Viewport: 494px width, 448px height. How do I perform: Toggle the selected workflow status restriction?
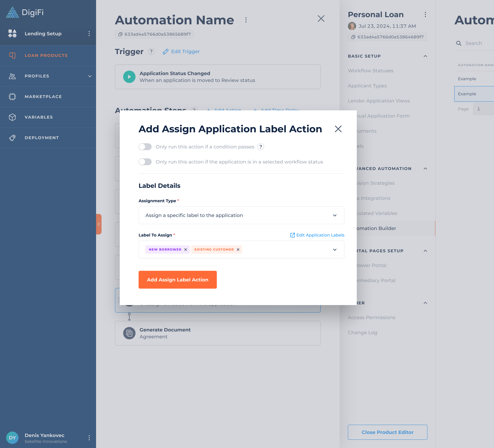click(145, 162)
